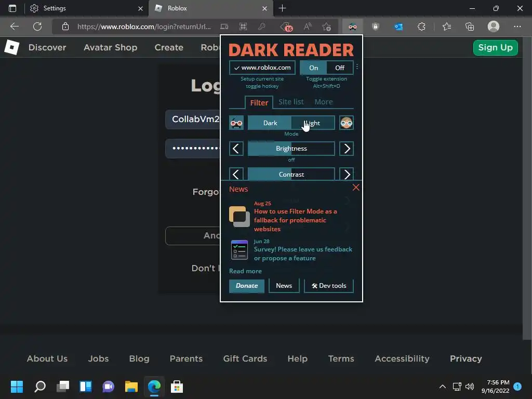The height and width of the screenshot is (399, 532).
Task: Open Discover in Roblox navigation
Action: click(47, 47)
